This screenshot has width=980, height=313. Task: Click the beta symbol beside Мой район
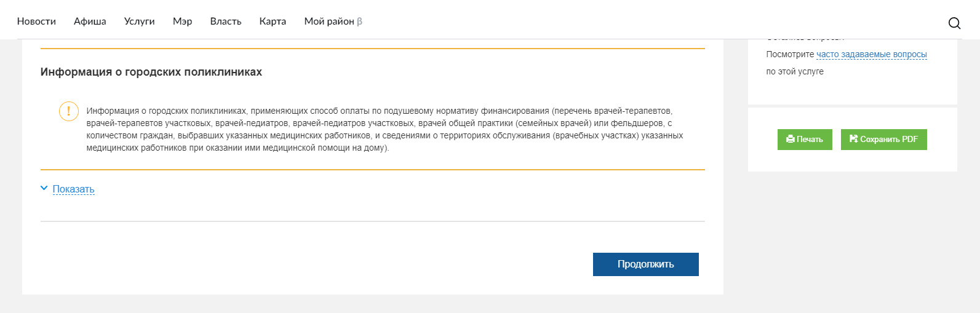tap(360, 22)
